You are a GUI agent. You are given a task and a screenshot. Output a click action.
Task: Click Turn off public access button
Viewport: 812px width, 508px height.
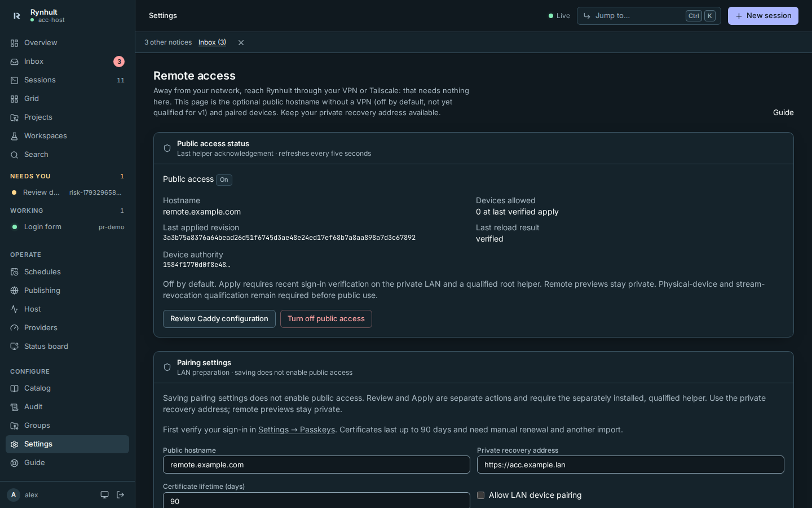coord(326,319)
